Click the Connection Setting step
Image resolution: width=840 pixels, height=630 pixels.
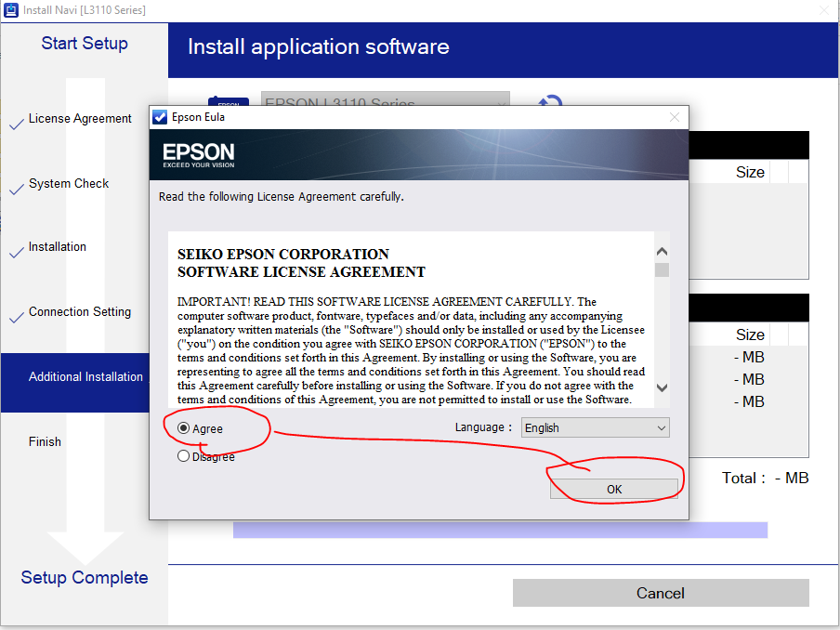click(x=80, y=312)
